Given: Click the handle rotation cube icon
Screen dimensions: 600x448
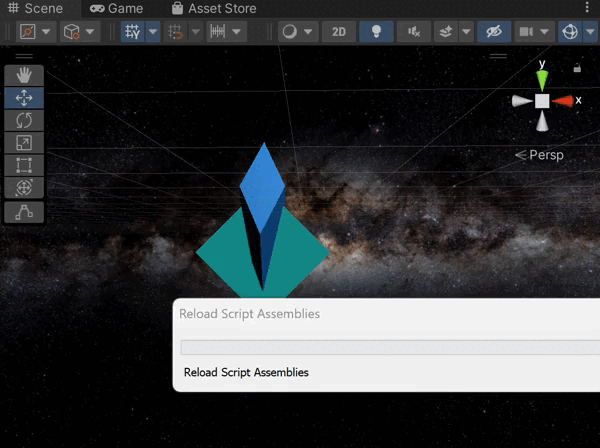Looking at the screenshot, I should click(72, 31).
